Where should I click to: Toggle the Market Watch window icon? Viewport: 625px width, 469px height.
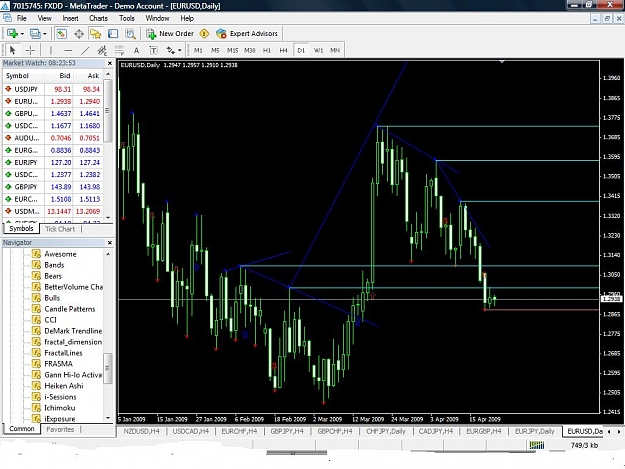click(61, 34)
